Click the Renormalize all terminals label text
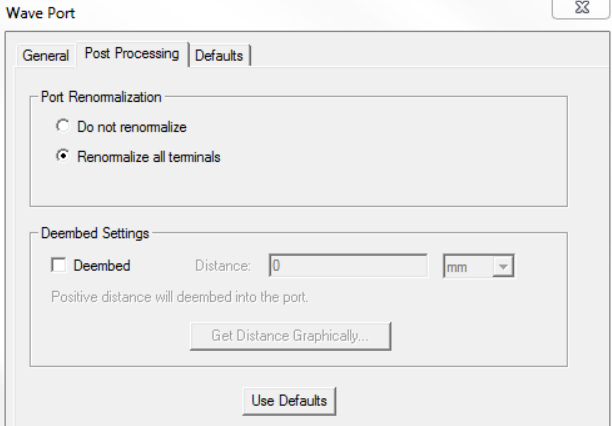 click(148, 156)
